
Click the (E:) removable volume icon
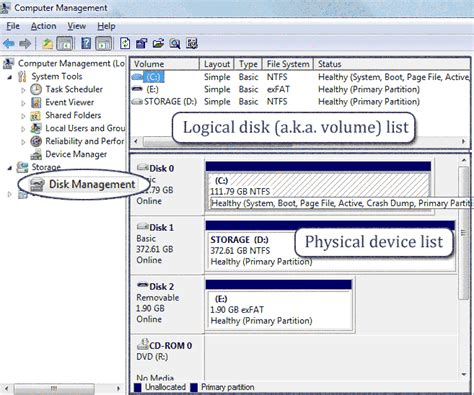coord(138,89)
